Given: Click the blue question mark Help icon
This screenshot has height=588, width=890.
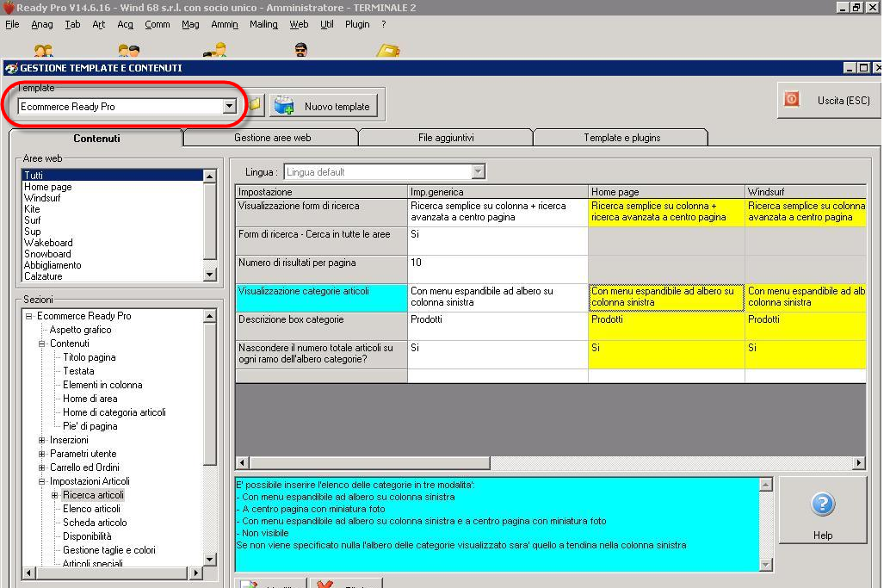Looking at the screenshot, I should [x=822, y=505].
